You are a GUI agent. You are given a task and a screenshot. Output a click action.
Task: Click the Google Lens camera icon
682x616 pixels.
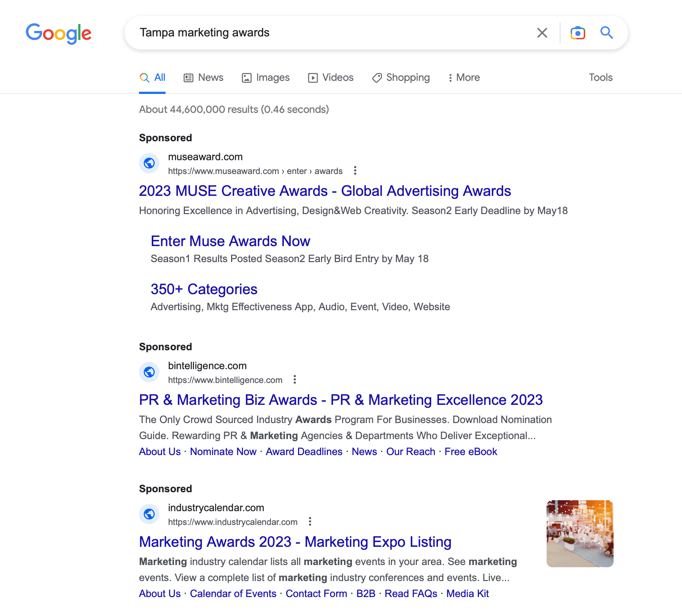[x=578, y=33]
